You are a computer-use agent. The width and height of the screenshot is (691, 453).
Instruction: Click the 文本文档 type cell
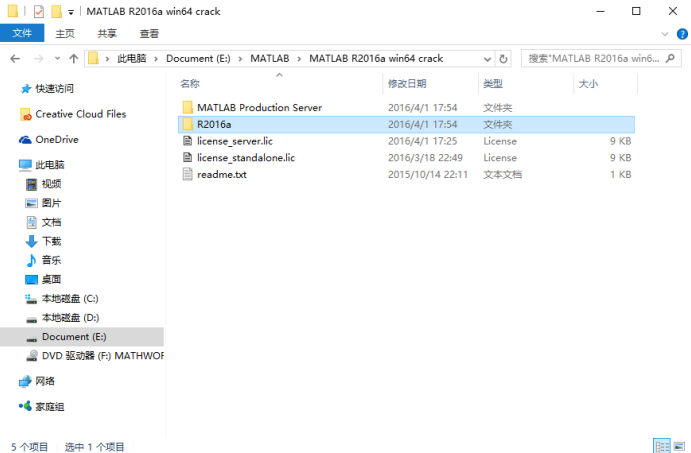[x=502, y=175]
